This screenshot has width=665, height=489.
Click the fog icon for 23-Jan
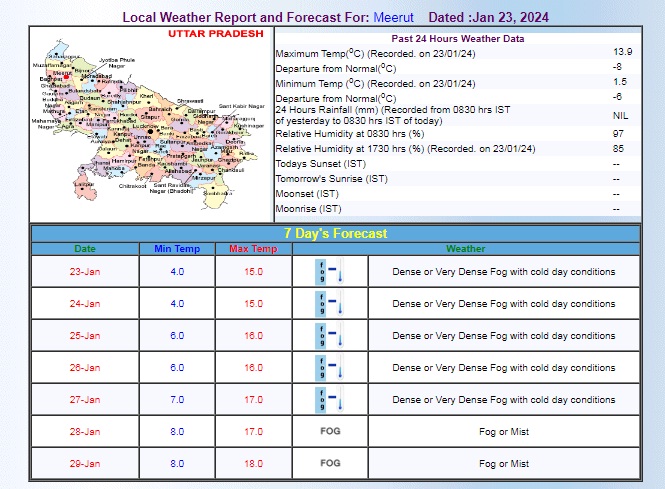tap(330, 271)
